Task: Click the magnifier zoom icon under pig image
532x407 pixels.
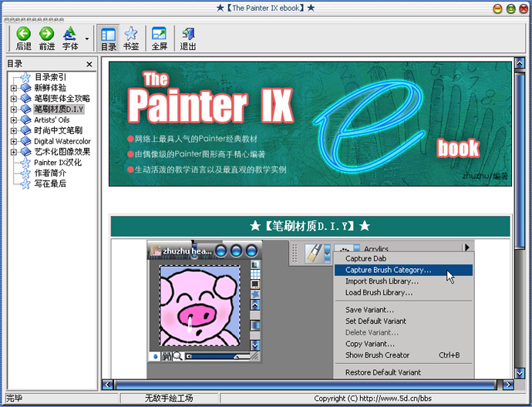Action: pos(177,356)
